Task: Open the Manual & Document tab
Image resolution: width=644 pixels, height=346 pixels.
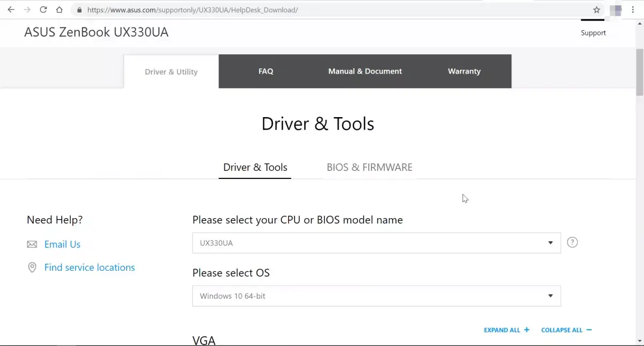Action: coord(365,71)
